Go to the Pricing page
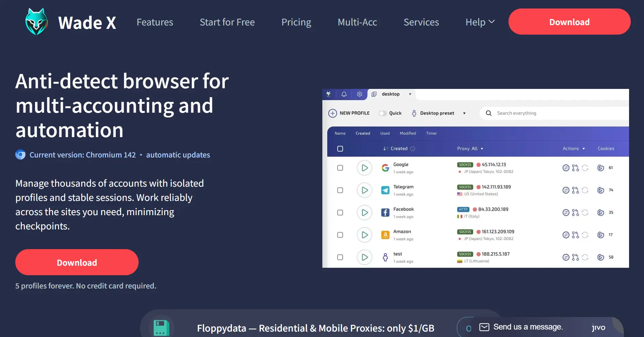 [296, 22]
